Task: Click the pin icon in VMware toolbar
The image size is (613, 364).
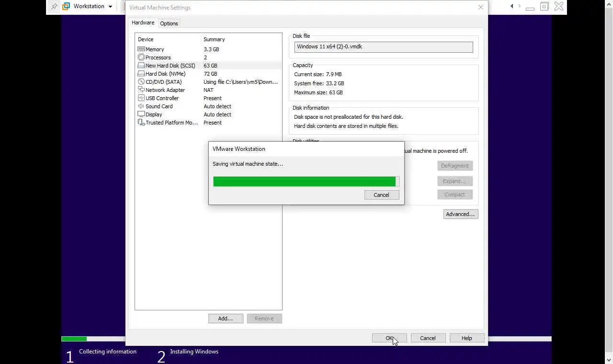Action: tap(54, 7)
